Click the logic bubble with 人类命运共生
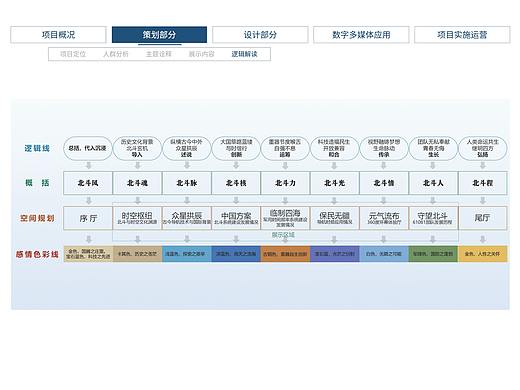This screenshot has height=390, width=520. (483, 148)
